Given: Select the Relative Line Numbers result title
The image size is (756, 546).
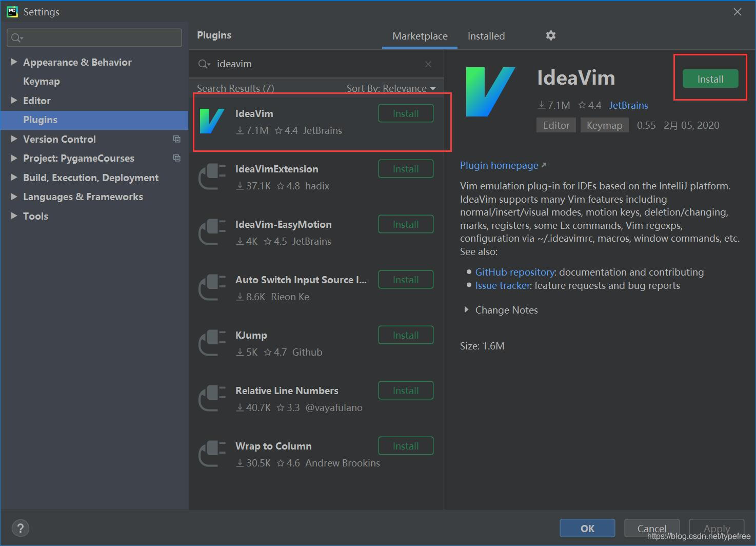Looking at the screenshot, I should click(287, 391).
